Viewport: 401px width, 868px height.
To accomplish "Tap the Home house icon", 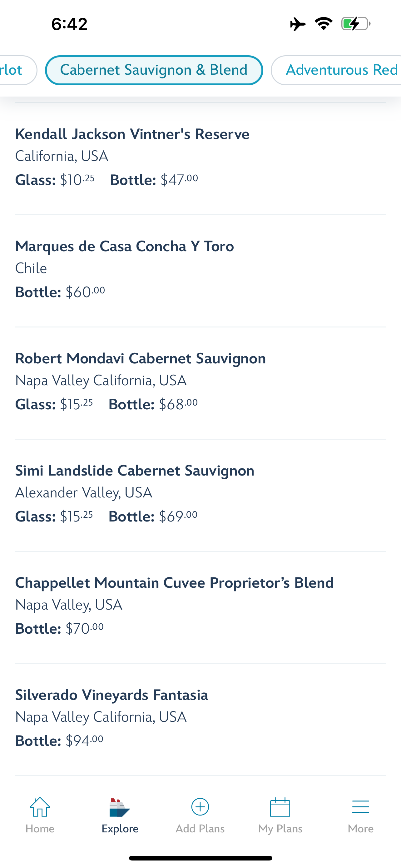I will pos(40,807).
